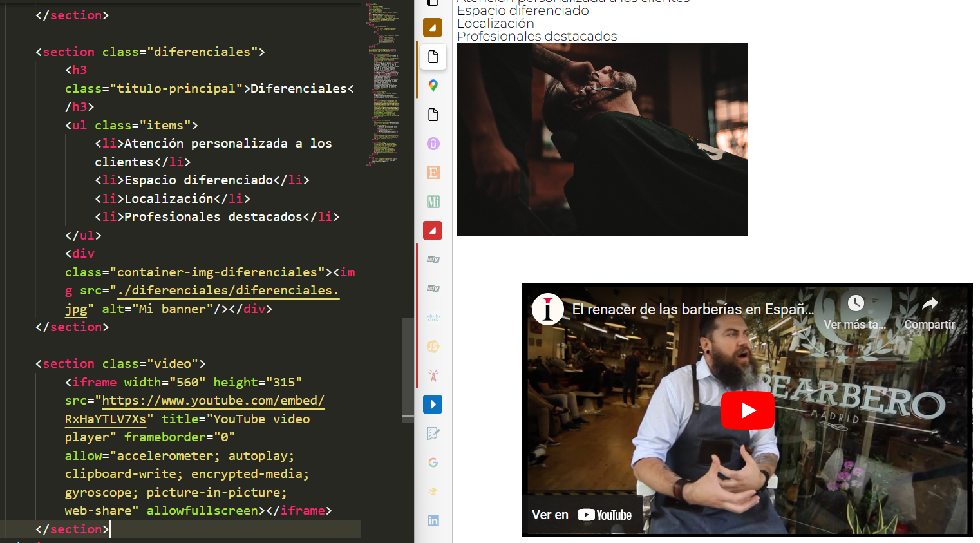The width and height of the screenshot is (980, 543).
Task: Open the first edX tab in sidebar
Action: pyautogui.click(x=433, y=260)
